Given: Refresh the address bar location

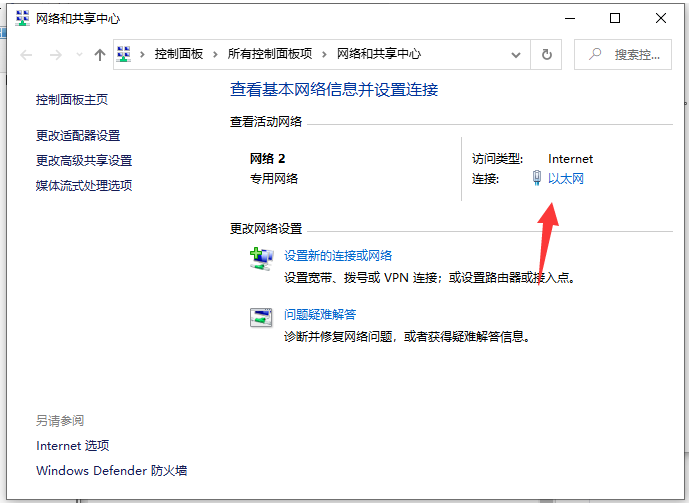Looking at the screenshot, I should (547, 55).
